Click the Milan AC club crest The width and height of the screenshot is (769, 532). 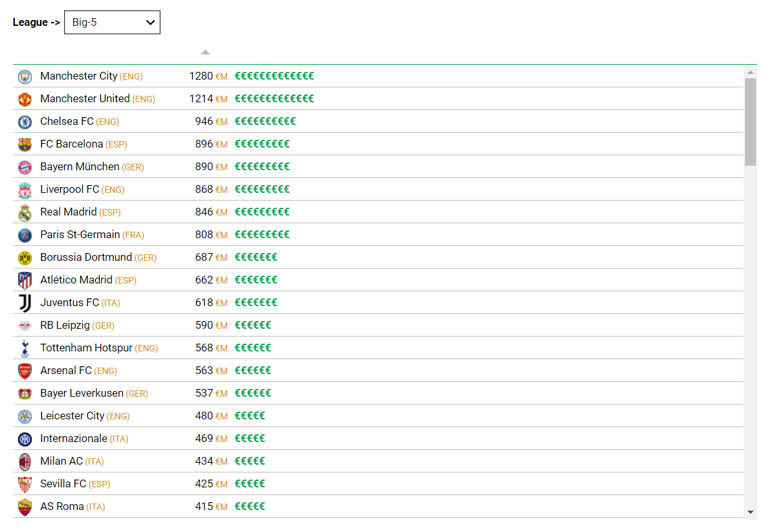(x=25, y=461)
